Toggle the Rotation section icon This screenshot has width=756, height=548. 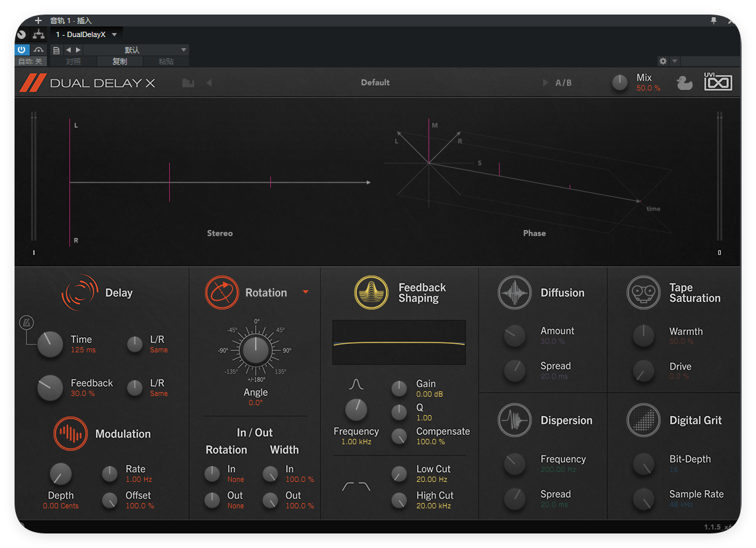pyautogui.click(x=222, y=292)
